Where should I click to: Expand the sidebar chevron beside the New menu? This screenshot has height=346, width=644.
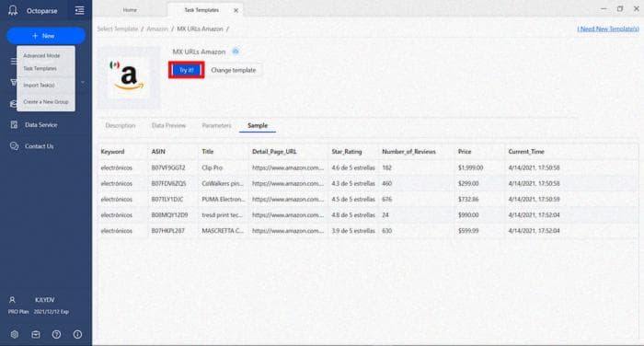[x=83, y=82]
